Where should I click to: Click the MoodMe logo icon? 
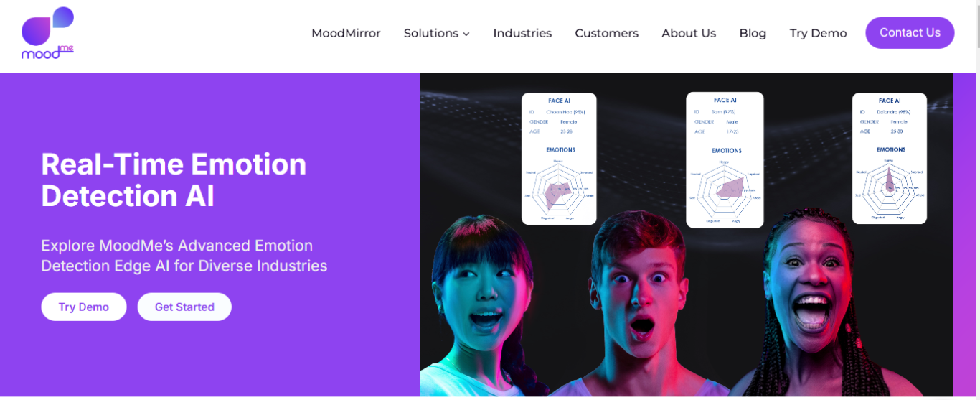point(47,33)
